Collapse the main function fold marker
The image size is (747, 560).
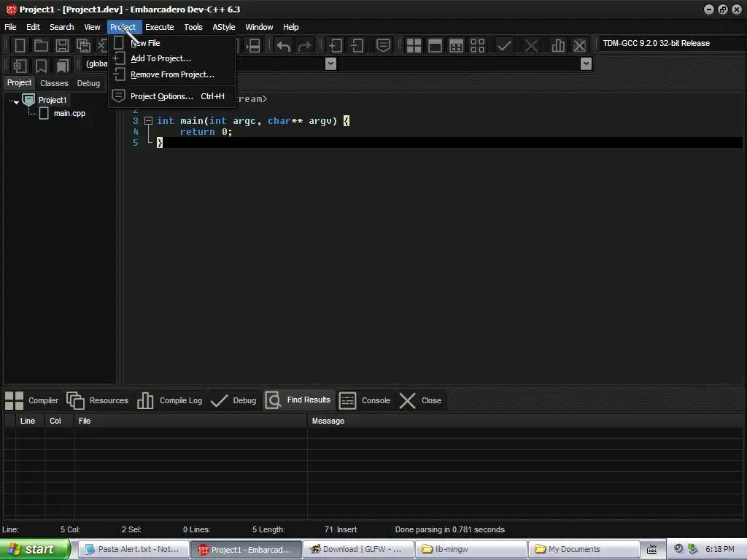[148, 121]
